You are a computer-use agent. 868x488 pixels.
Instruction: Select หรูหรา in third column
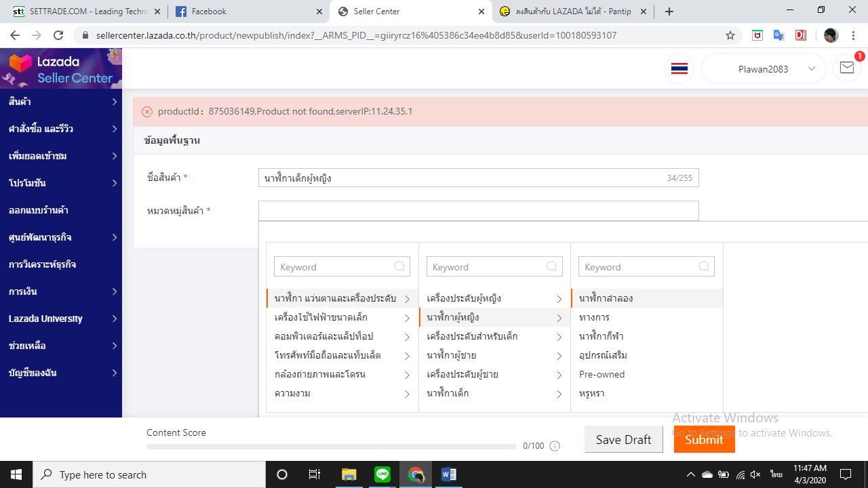[647, 393]
